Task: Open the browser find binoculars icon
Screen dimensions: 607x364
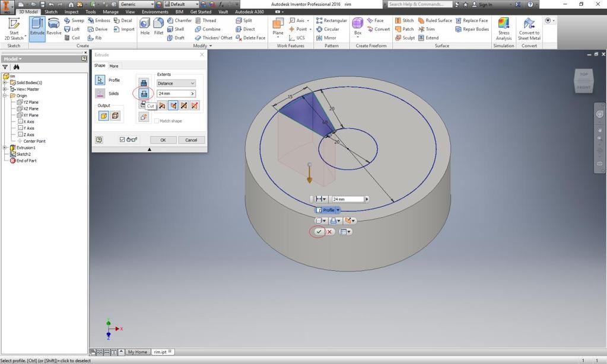Action: pyautogui.click(x=16, y=68)
